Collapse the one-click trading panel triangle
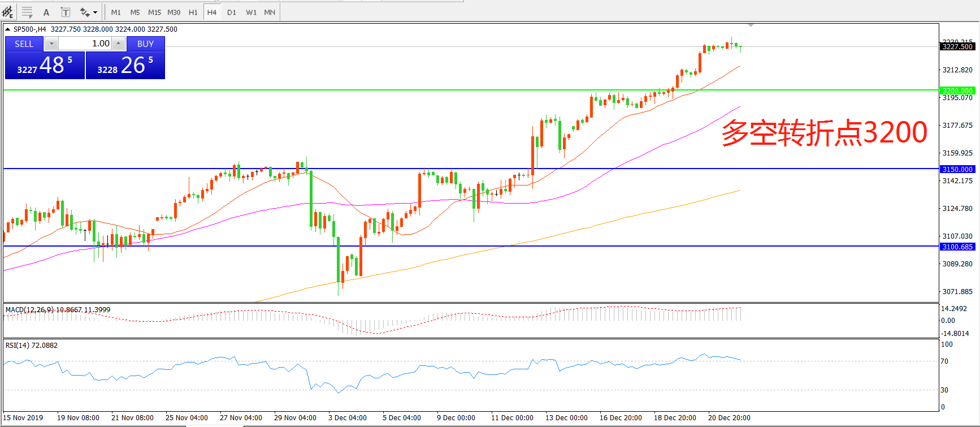The height and width of the screenshot is (427, 980). (8, 29)
